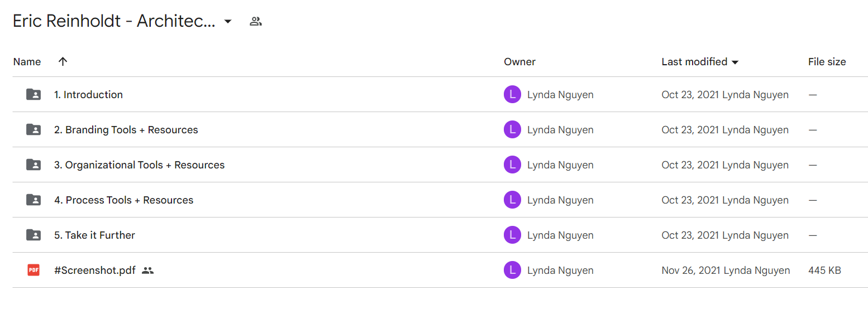This screenshot has width=868, height=314.
Task: Click the owner avatar in the #Screenshot.pdf row
Action: point(512,270)
